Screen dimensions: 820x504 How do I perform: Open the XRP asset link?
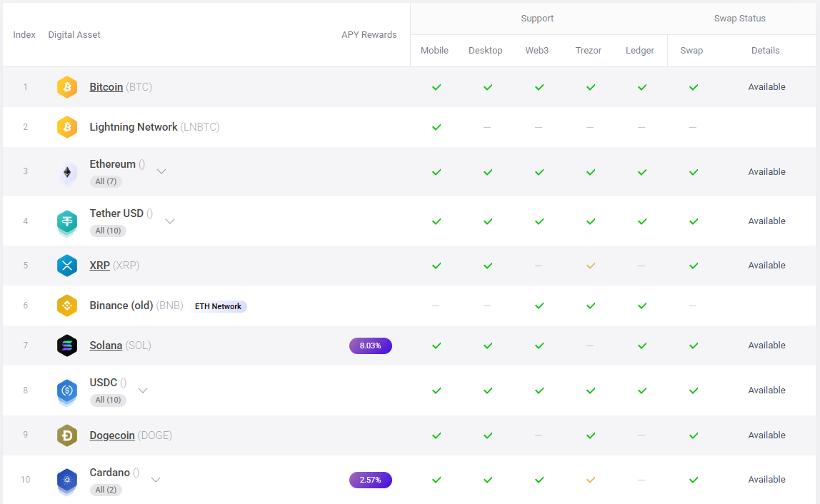(x=99, y=265)
